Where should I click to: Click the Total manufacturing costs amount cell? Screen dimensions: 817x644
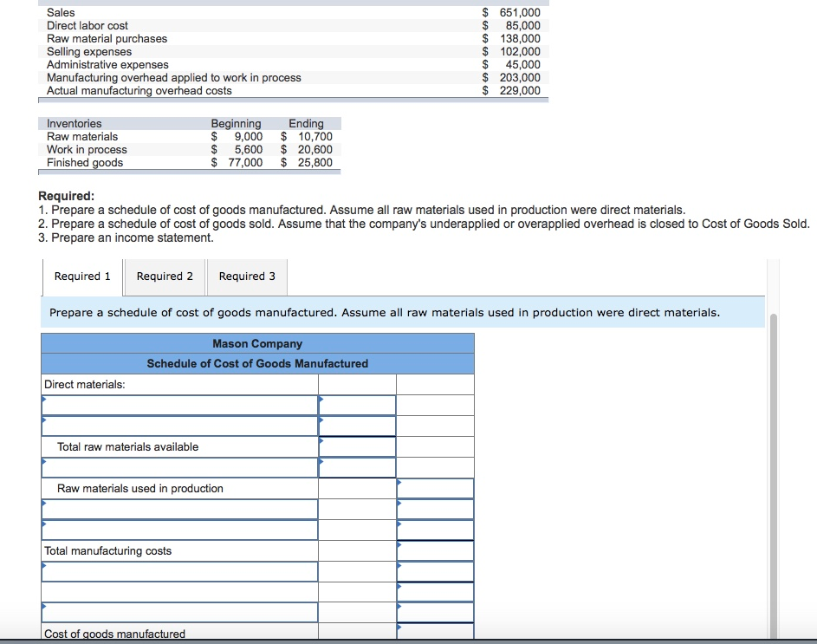point(433,550)
